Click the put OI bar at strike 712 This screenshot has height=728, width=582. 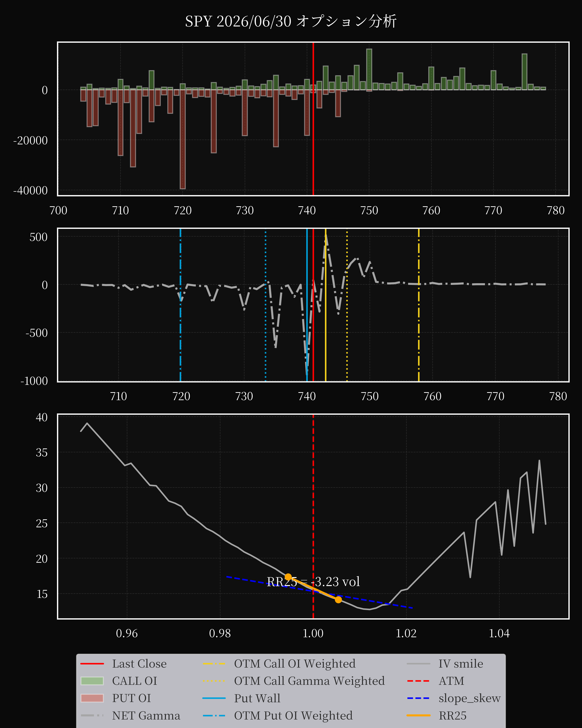coord(133,128)
